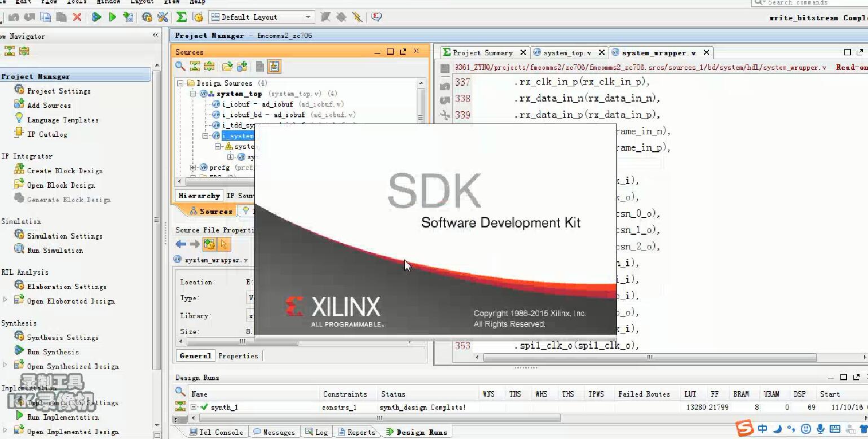Click the Design Runs horizontal scrollbar
Screen dimensions: 868x439
pyautogui.click(x=378, y=418)
